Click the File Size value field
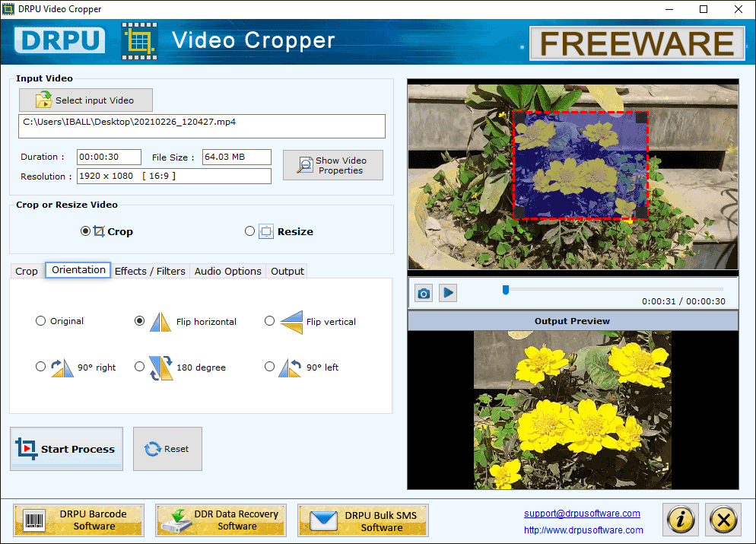 click(x=237, y=157)
